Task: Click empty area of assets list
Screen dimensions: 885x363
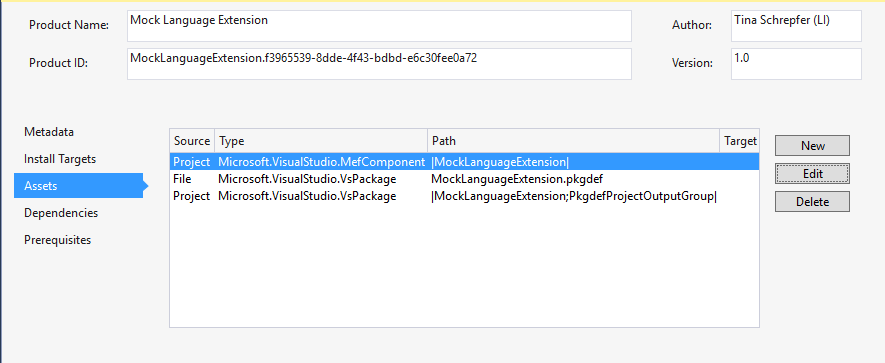Action: 465,265
